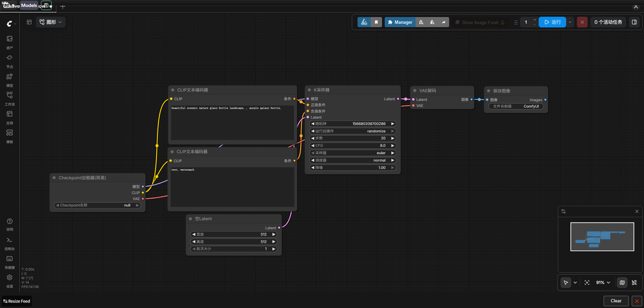Image resolution: width=644 pixels, height=308 pixels.
Task: Click the bookmark icon in top toolbar
Action: 376,22
